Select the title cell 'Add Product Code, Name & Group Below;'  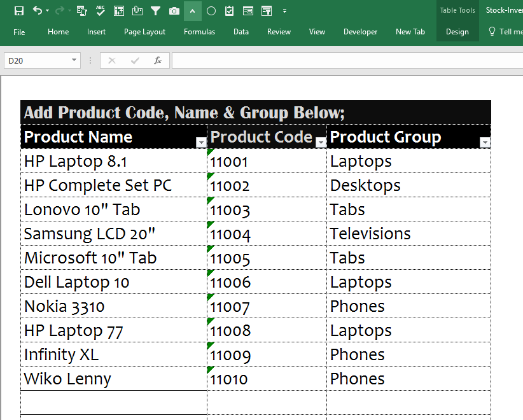pos(256,113)
